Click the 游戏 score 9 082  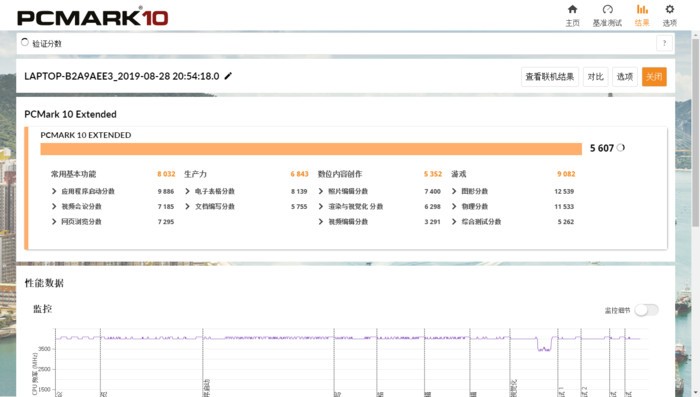coord(566,174)
